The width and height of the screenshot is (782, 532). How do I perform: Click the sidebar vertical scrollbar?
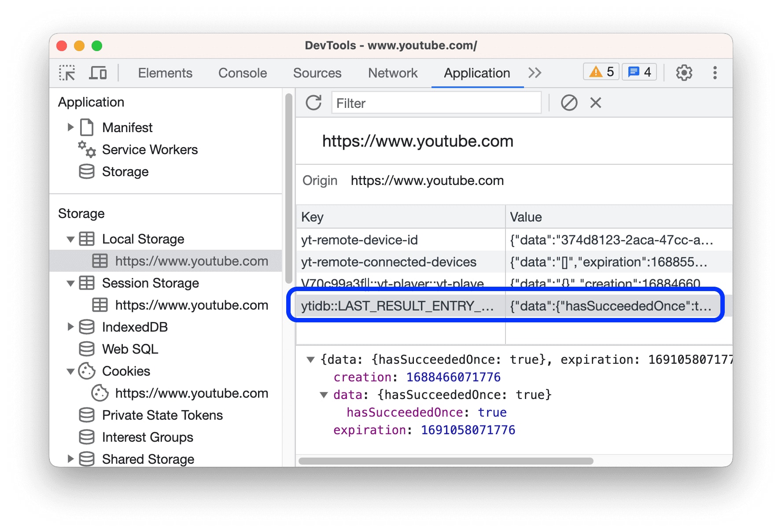pyautogui.click(x=288, y=188)
